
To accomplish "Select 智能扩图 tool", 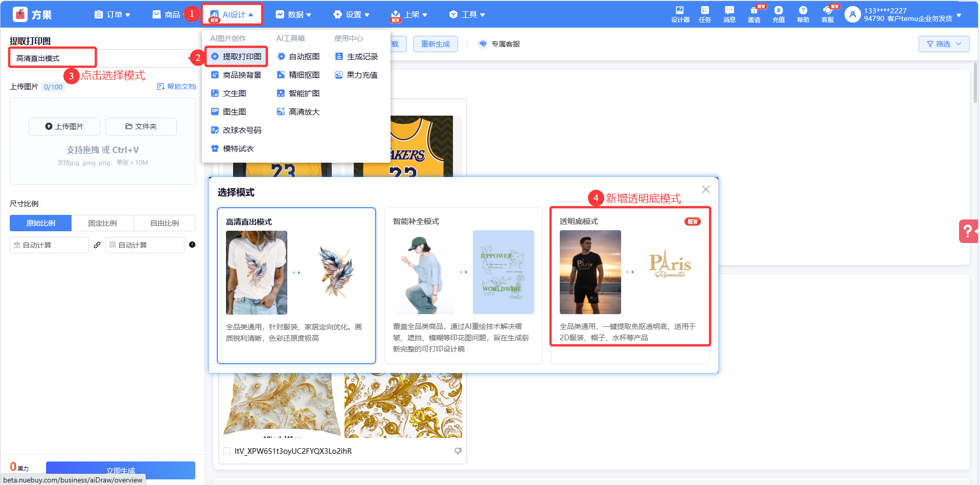I will point(299,93).
